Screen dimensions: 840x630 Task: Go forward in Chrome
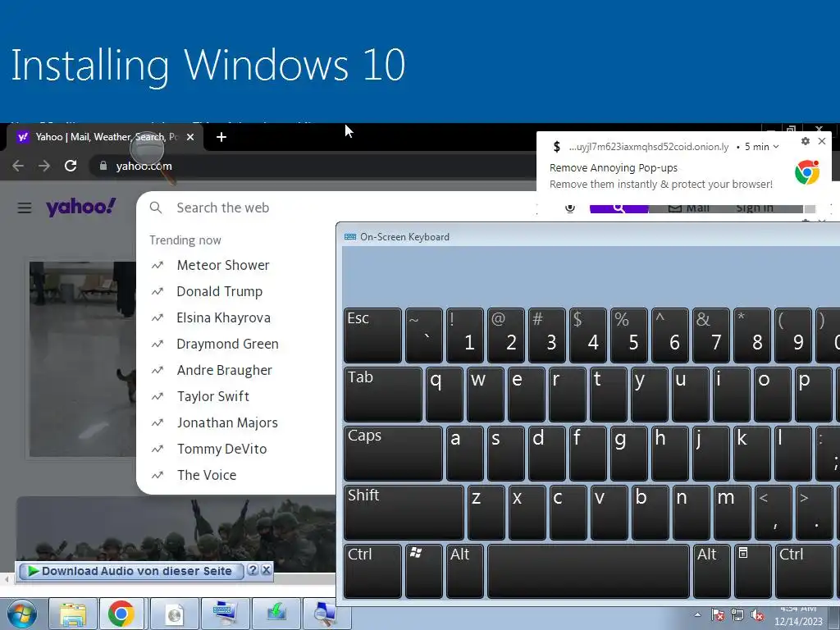(x=44, y=166)
